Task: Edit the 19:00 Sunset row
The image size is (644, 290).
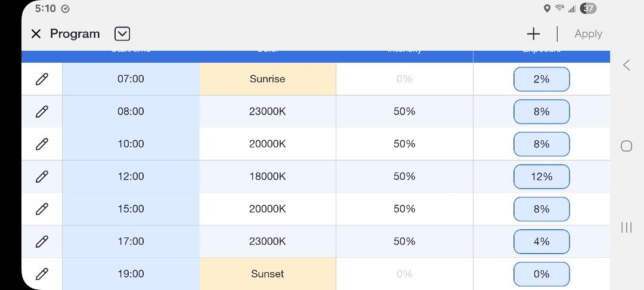Action: coord(42,273)
